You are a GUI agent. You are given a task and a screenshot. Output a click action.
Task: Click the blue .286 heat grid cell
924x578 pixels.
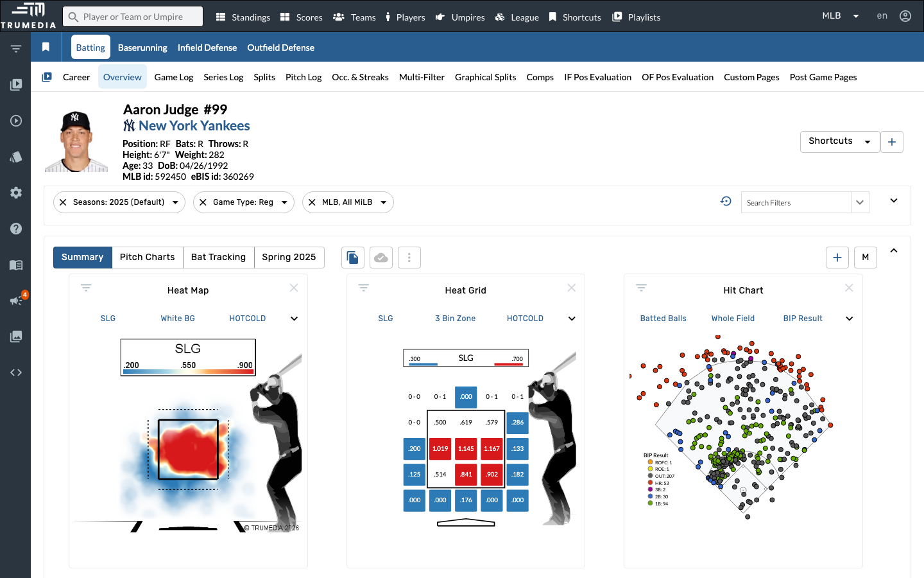click(518, 423)
